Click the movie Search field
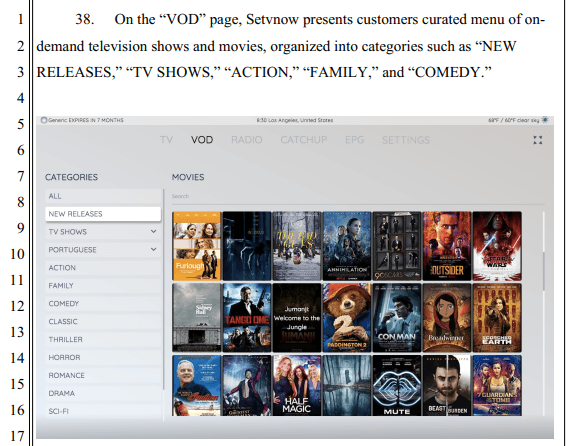This screenshot has width=578, height=446. coord(358,197)
